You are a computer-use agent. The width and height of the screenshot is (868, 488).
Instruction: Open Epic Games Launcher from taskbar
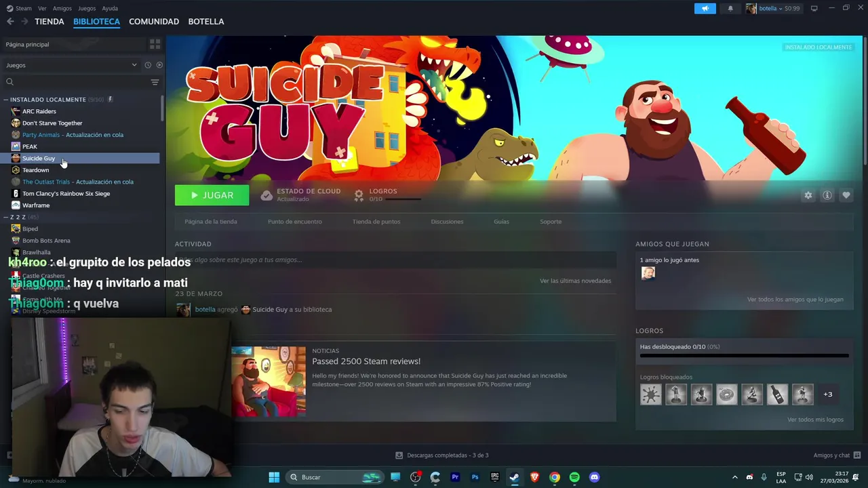494,477
